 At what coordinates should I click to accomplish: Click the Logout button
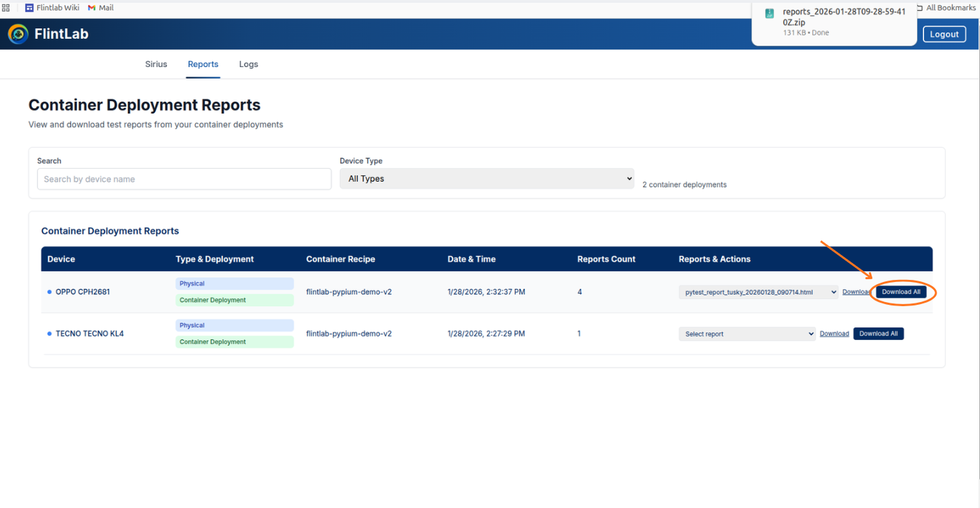pyautogui.click(x=944, y=34)
